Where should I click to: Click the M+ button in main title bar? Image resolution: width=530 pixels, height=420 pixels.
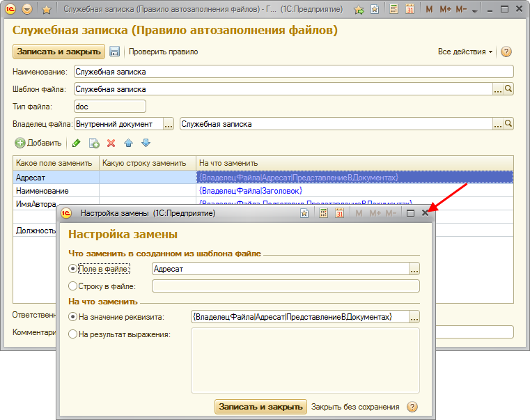coord(445,10)
